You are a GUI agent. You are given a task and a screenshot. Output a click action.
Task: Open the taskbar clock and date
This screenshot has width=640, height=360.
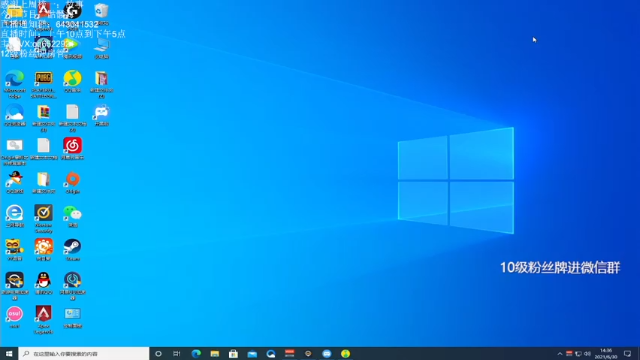(x=606, y=353)
